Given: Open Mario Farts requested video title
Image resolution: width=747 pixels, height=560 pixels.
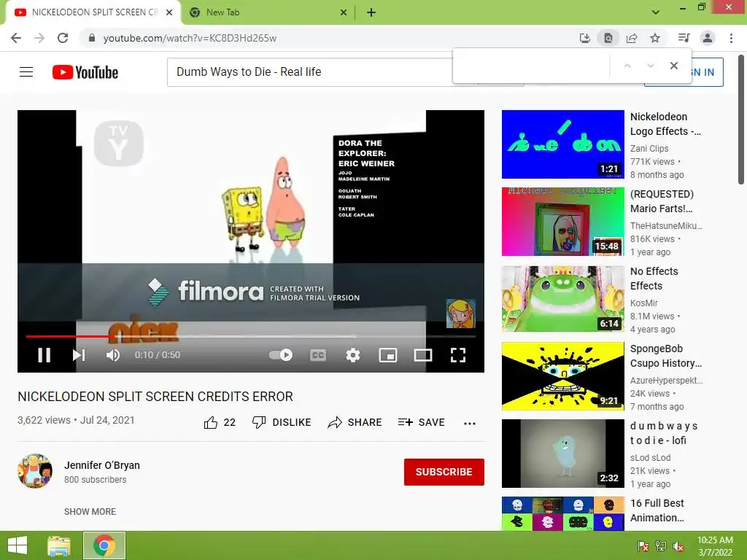Looking at the screenshot, I should tap(662, 201).
